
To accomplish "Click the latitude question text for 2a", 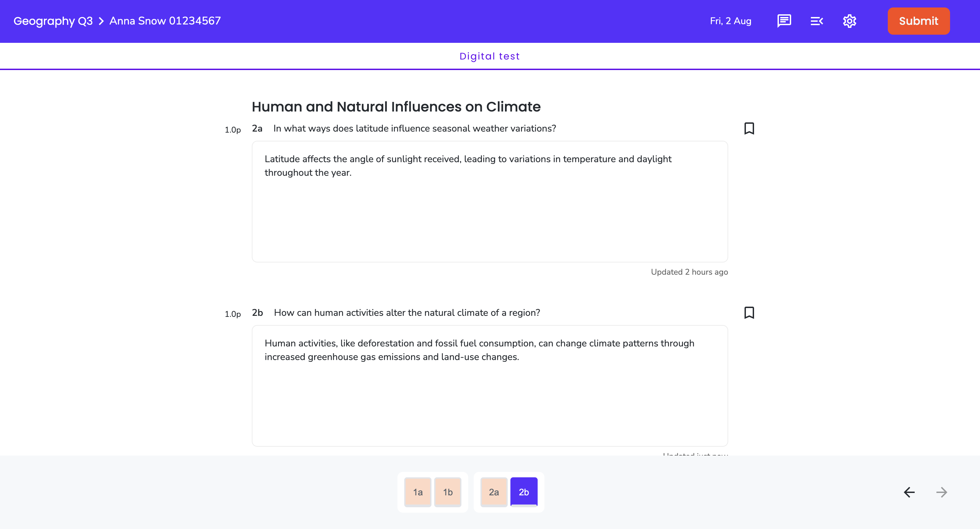I will 415,129.
